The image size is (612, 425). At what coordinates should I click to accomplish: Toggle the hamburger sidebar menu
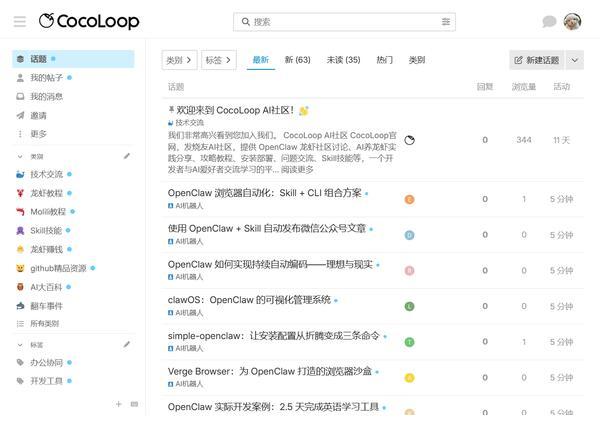point(20,21)
